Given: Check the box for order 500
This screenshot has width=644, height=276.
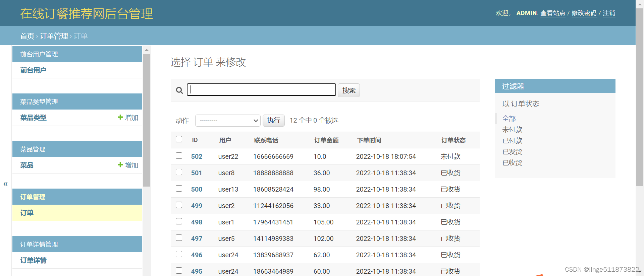Looking at the screenshot, I should [179, 189].
